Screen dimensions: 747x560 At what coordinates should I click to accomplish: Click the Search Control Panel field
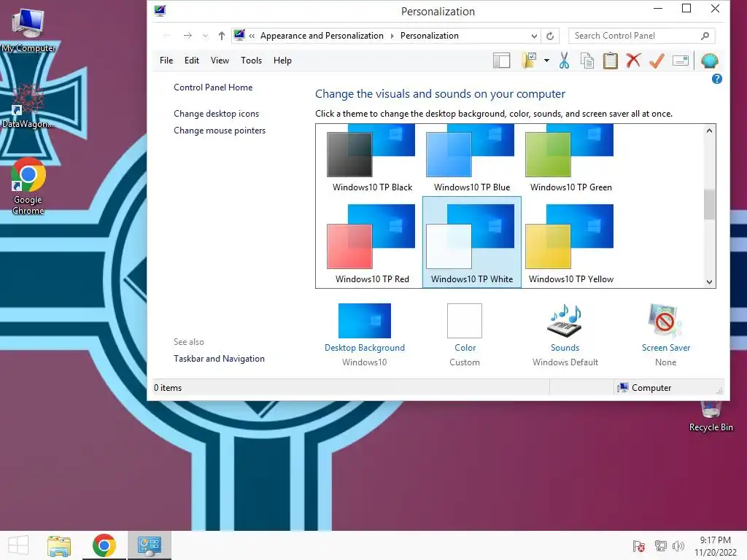(x=641, y=36)
